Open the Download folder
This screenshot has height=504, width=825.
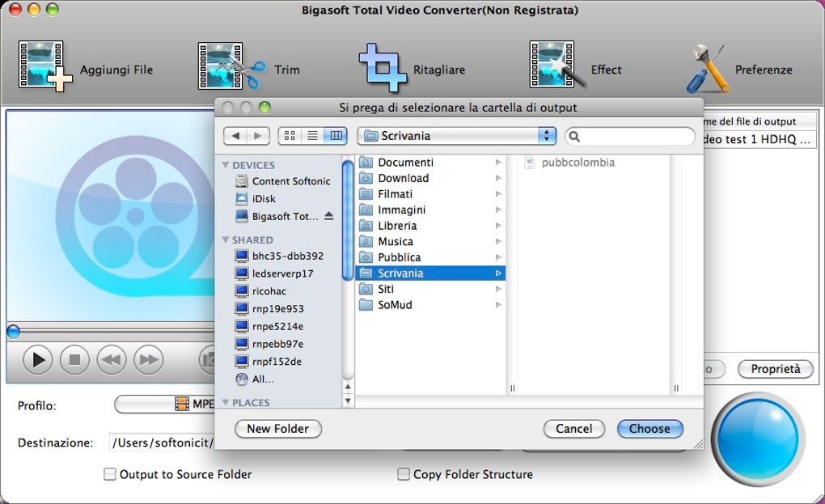point(429,178)
